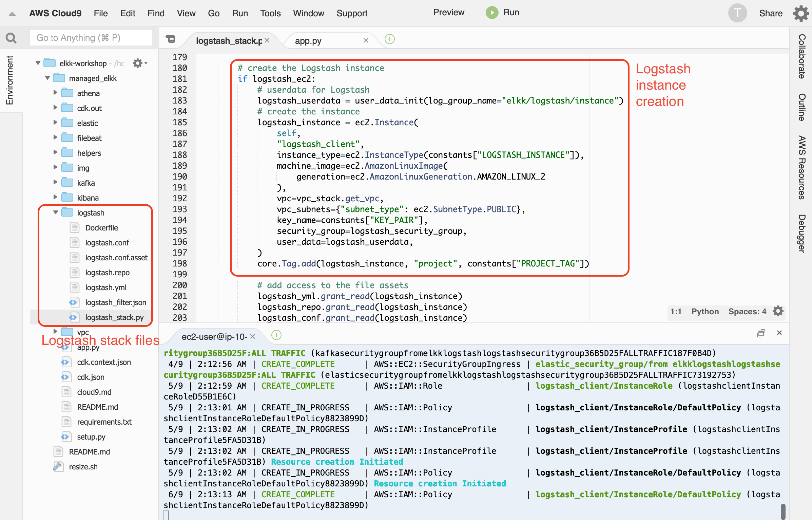
Task: Open logstash.yml file
Action: [105, 287]
